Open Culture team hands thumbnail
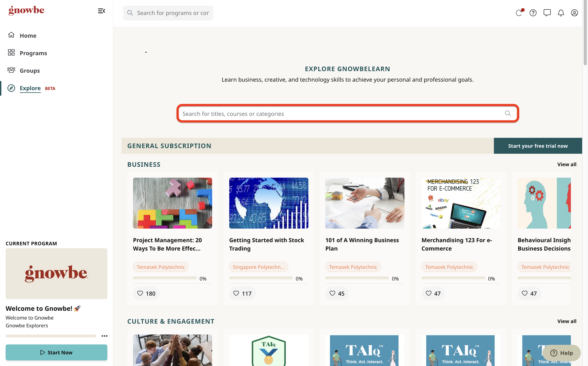The image size is (588, 366). [x=172, y=350]
